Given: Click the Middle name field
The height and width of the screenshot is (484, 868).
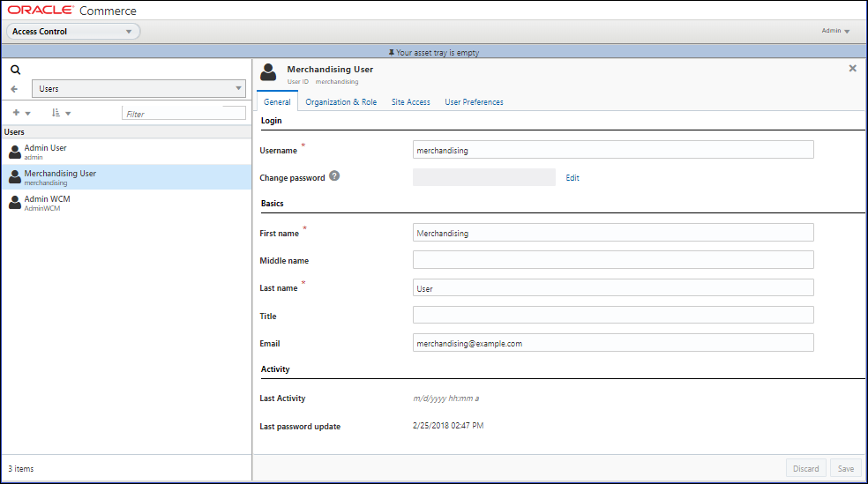Looking at the screenshot, I should coord(613,259).
